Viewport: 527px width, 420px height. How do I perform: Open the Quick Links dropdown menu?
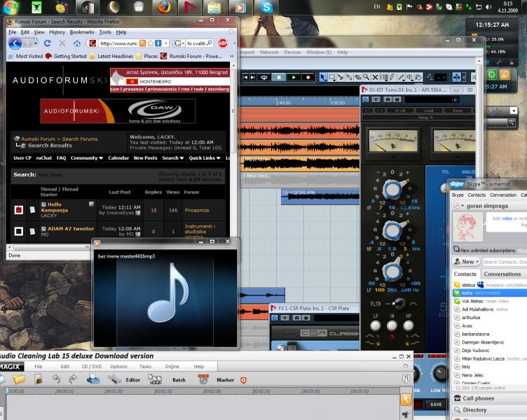[x=203, y=158]
